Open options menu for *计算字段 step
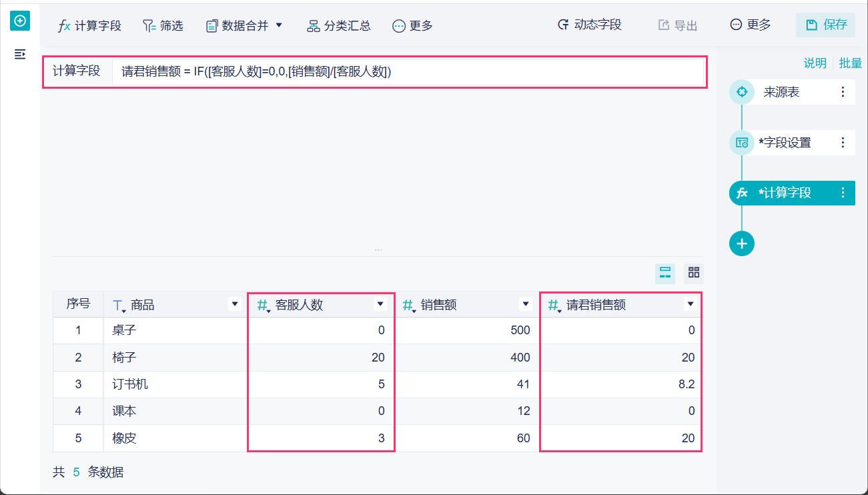868x495 pixels. 843,193
